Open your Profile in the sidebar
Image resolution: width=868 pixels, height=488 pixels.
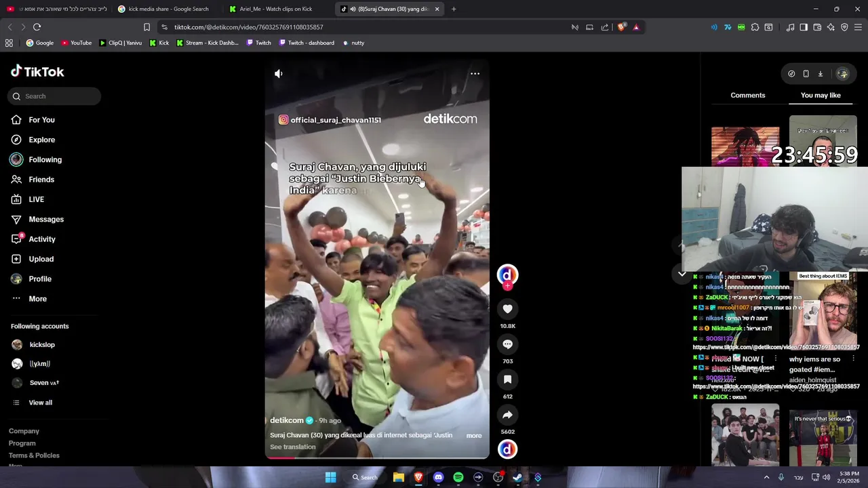tap(40, 279)
